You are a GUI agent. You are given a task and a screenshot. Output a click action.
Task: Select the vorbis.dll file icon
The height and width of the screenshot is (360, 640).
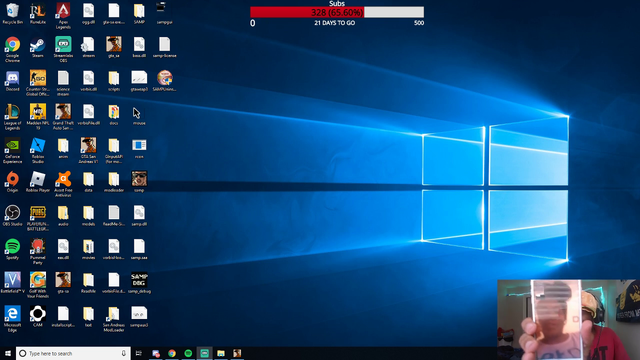tap(89, 81)
